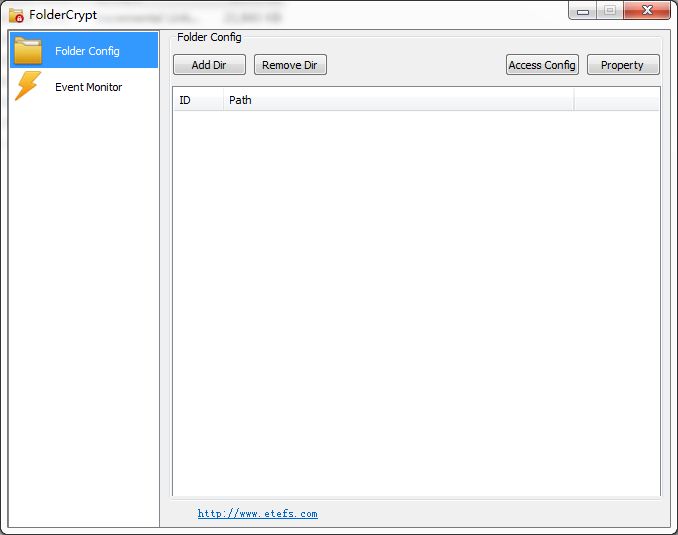Image resolution: width=678 pixels, height=535 pixels.
Task: Click the Remove Dir button
Action: tap(290, 65)
